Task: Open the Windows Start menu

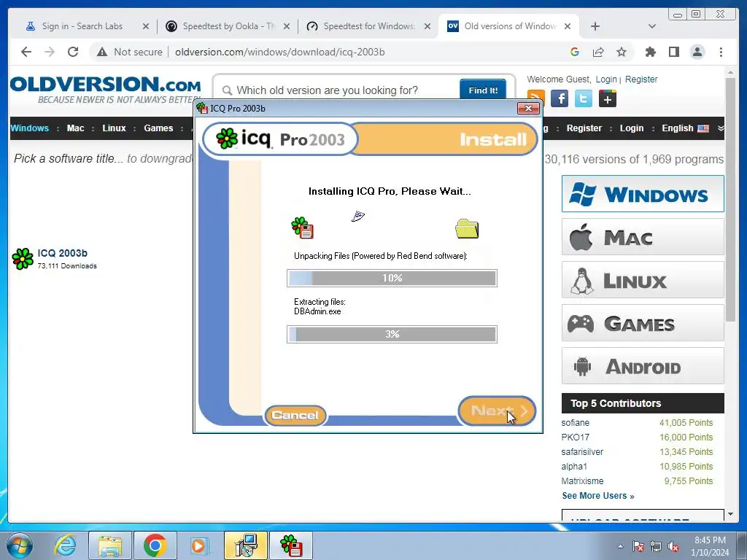Action: pyautogui.click(x=19, y=545)
